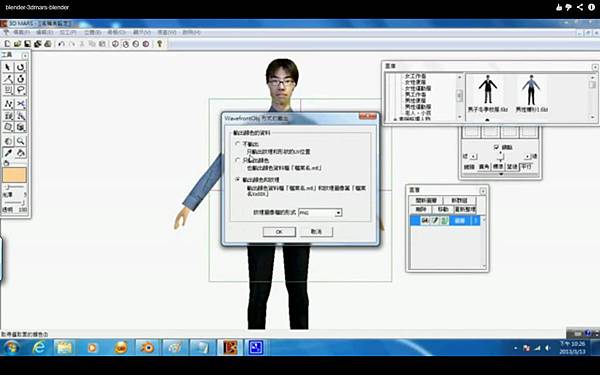Expand the bottom tree node in library list
600x375 pixels.
395,119
